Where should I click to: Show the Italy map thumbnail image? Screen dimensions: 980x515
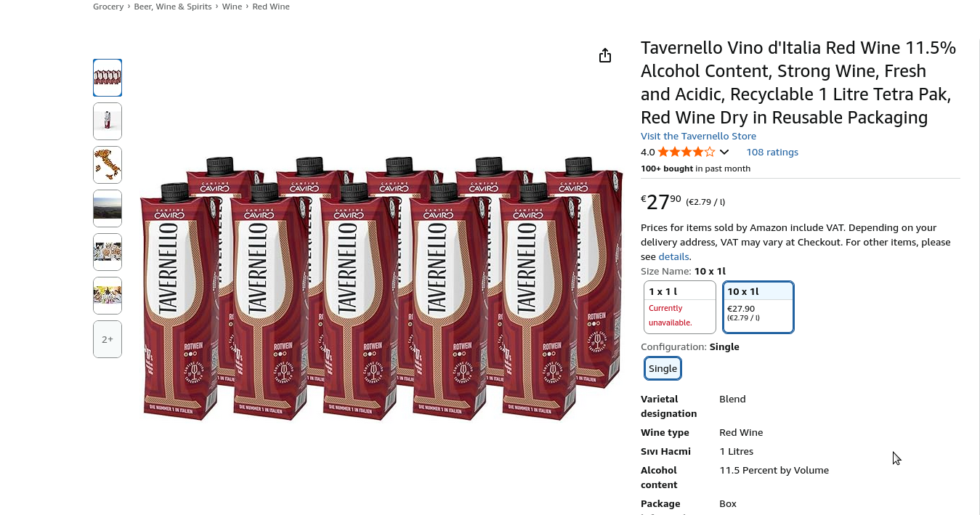(x=108, y=165)
